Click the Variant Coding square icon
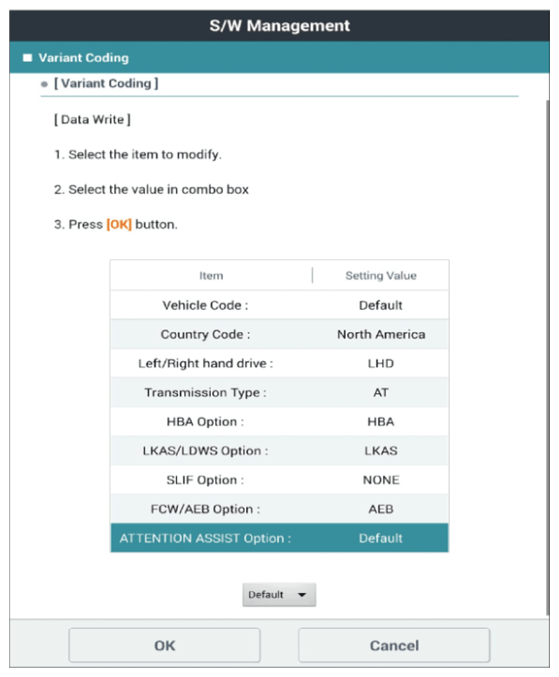The height and width of the screenshot is (677, 559). pyautogui.click(x=28, y=57)
